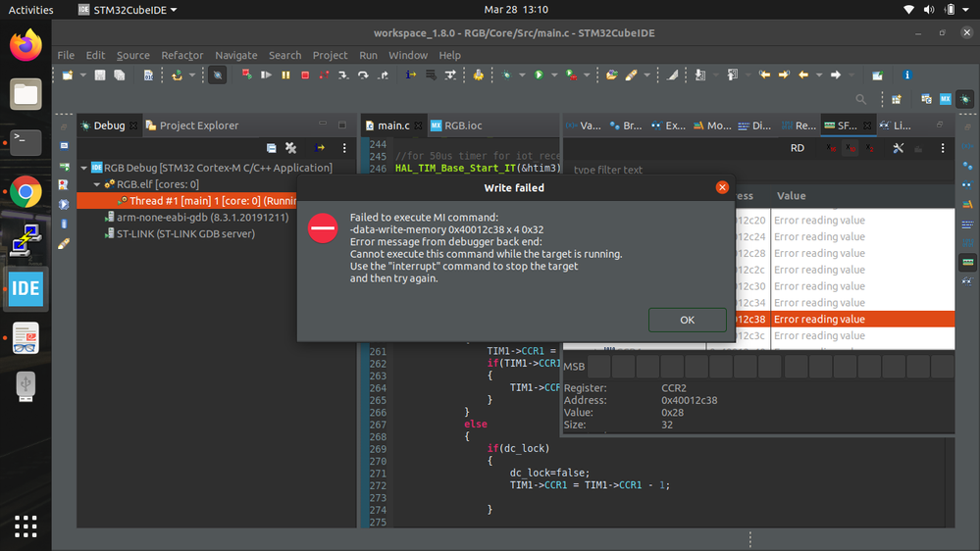Open the New wizard dropdown arrow

[x=81, y=75]
